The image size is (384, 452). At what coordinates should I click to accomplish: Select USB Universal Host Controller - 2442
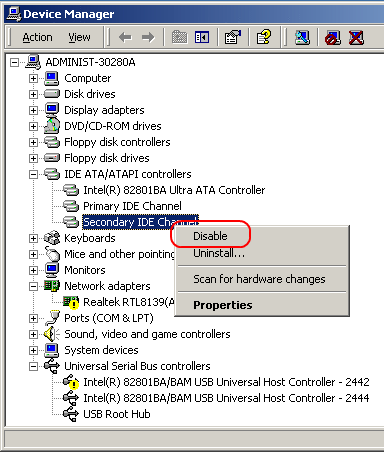click(x=226, y=382)
